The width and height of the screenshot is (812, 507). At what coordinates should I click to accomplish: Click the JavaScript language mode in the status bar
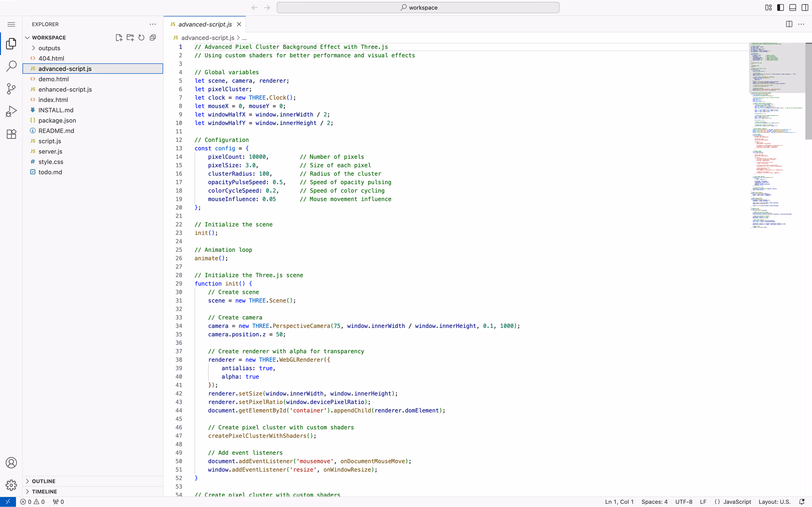(737, 502)
